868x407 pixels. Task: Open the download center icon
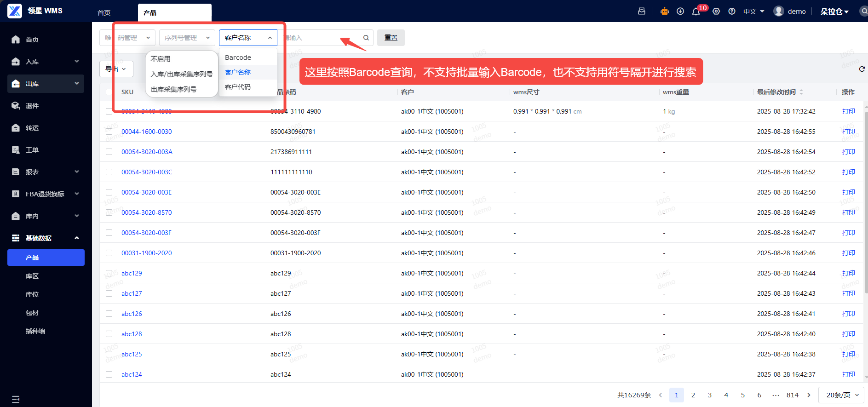click(680, 11)
